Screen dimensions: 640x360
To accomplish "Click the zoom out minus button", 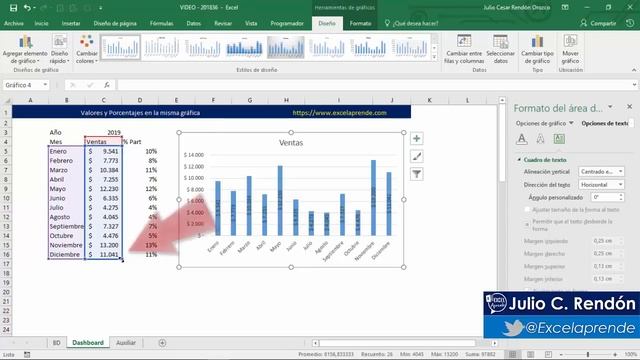I will tap(561, 354).
